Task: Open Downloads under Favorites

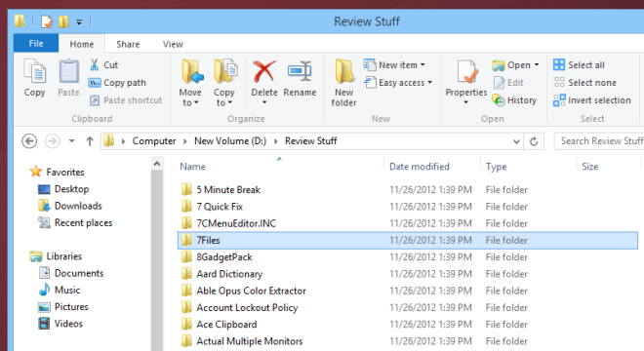Action: click(x=70, y=206)
